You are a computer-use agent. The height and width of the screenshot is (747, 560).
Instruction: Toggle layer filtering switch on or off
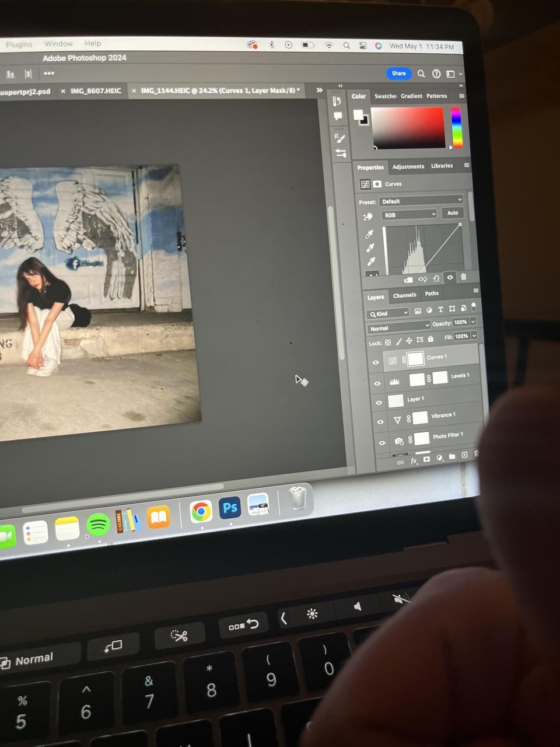[474, 306]
